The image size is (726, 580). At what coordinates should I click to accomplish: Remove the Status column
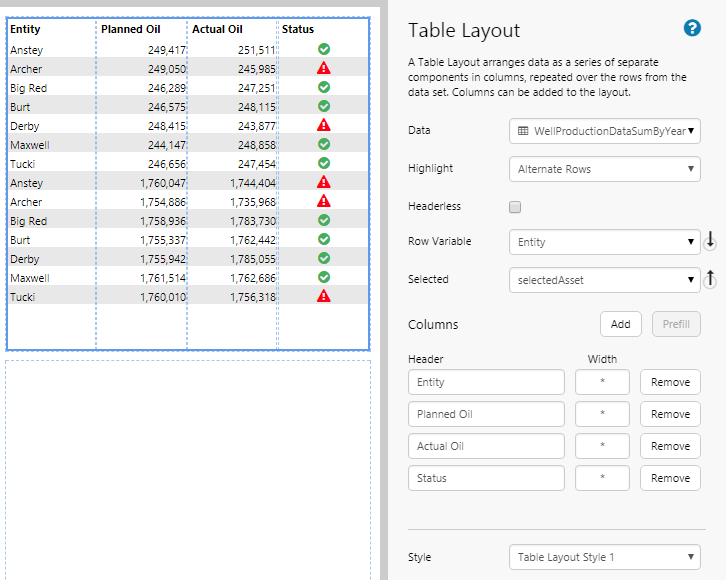coord(670,478)
